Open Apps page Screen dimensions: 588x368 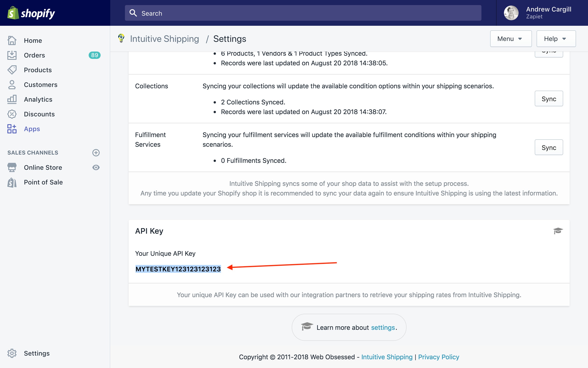click(32, 129)
